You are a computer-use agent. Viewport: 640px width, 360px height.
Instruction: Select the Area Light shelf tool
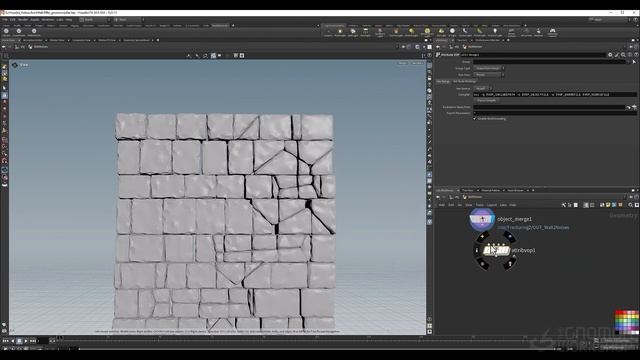(365, 32)
